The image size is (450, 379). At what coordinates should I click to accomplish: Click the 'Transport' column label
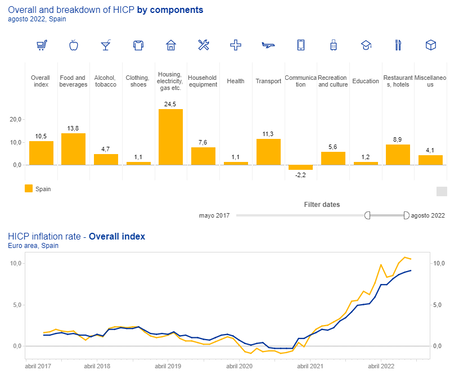click(x=268, y=81)
